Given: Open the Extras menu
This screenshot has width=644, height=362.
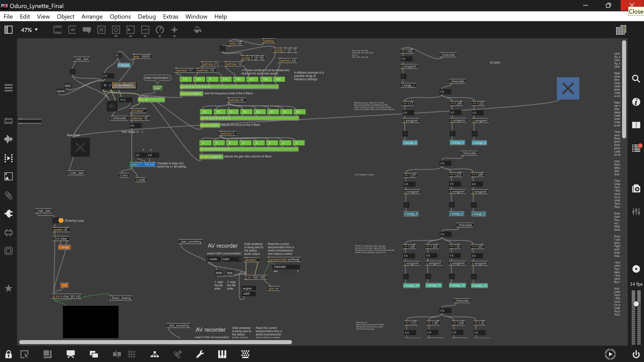Looking at the screenshot, I should tap(170, 17).
